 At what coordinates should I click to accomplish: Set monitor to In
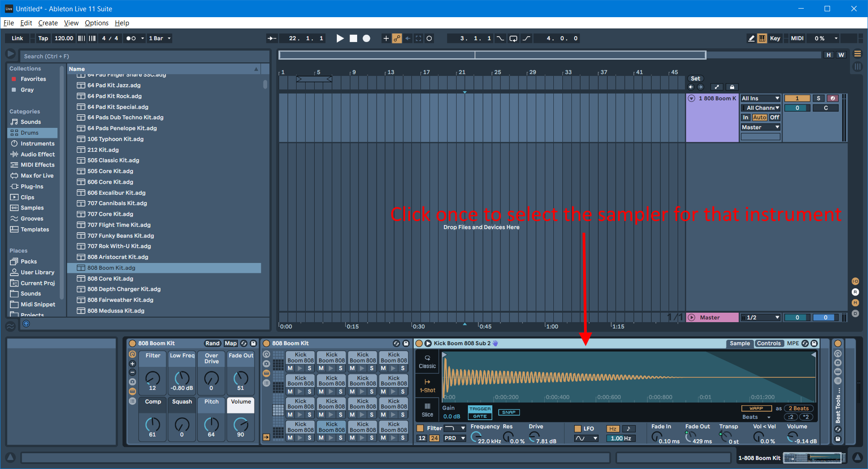(x=745, y=117)
